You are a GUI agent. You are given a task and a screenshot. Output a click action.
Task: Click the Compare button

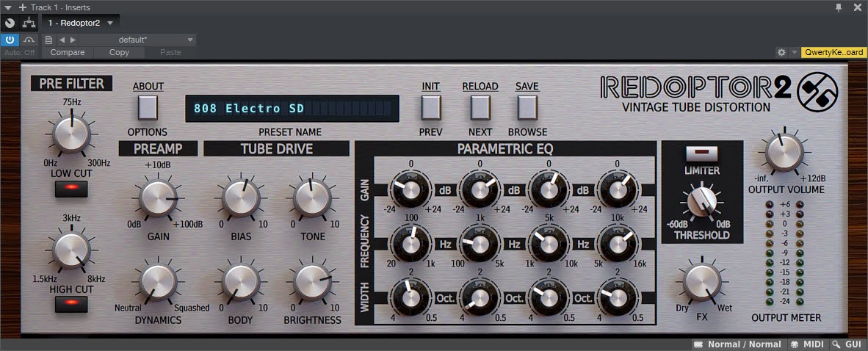pos(68,53)
